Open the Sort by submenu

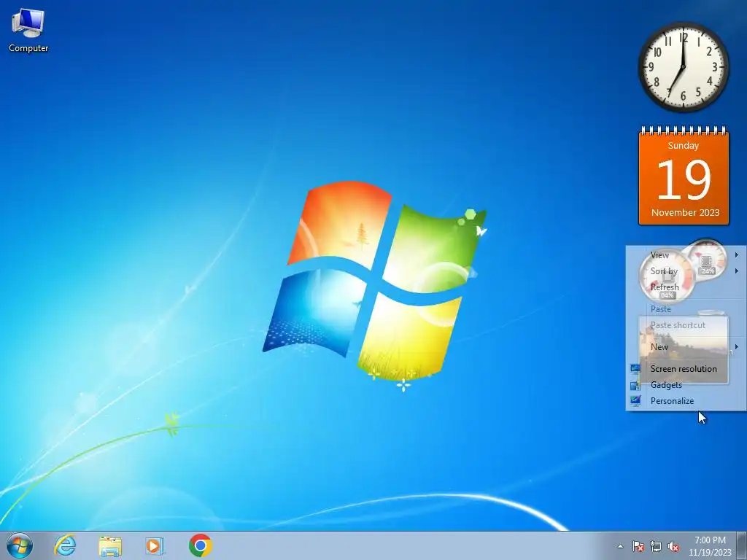(x=686, y=271)
